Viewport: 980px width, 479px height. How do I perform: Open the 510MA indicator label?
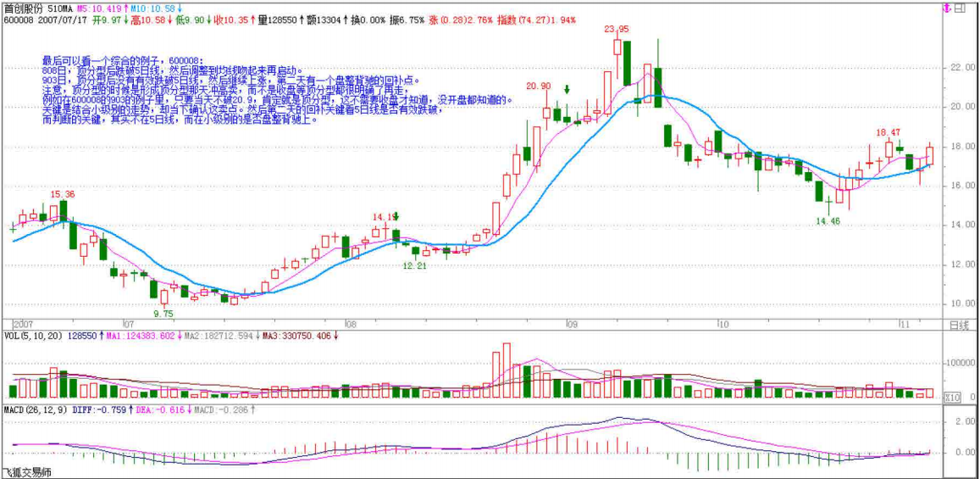click(x=60, y=8)
